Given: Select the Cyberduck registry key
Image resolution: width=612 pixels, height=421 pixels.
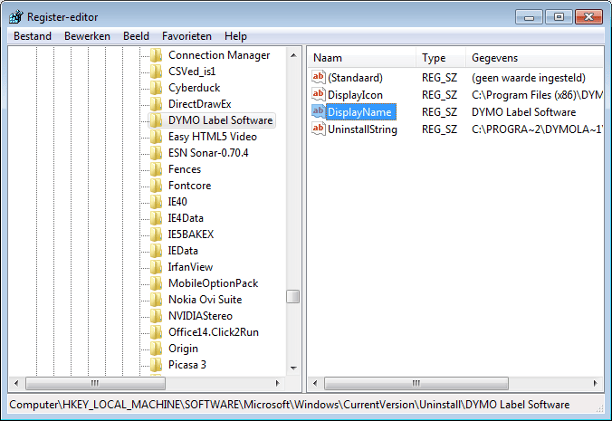Looking at the screenshot, I should [x=194, y=88].
